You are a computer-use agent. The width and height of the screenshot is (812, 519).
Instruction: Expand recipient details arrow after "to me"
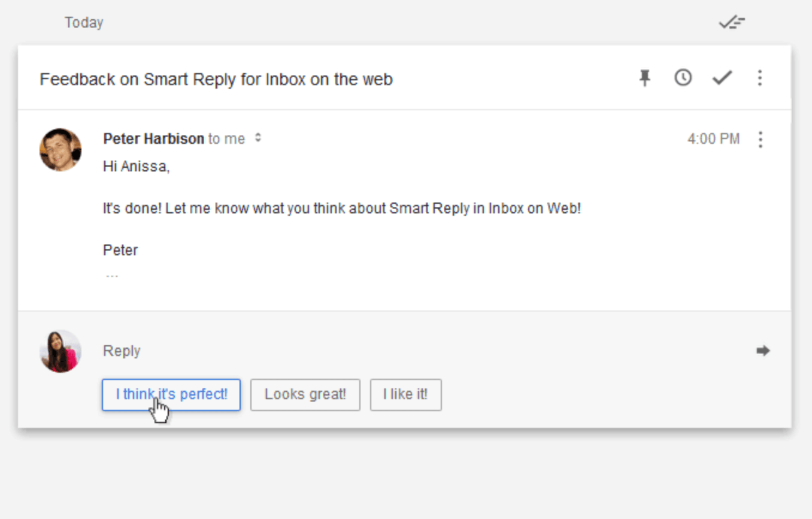(x=258, y=138)
